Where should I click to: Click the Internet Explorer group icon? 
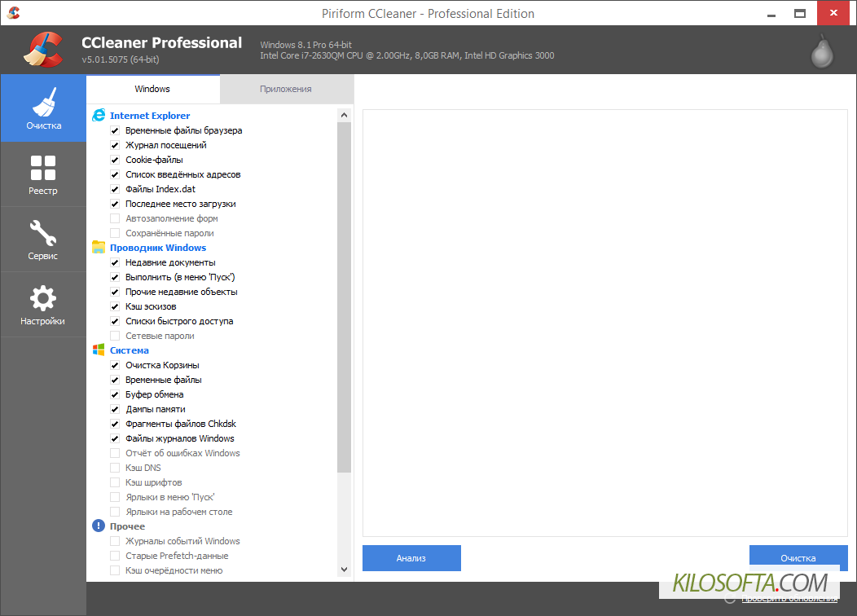(x=99, y=116)
